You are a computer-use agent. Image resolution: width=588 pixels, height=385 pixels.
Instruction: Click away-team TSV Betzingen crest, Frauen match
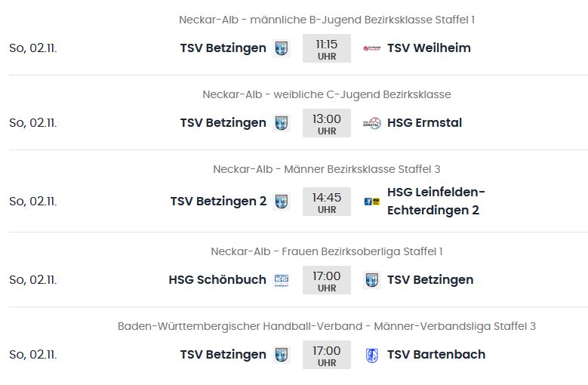(x=372, y=280)
